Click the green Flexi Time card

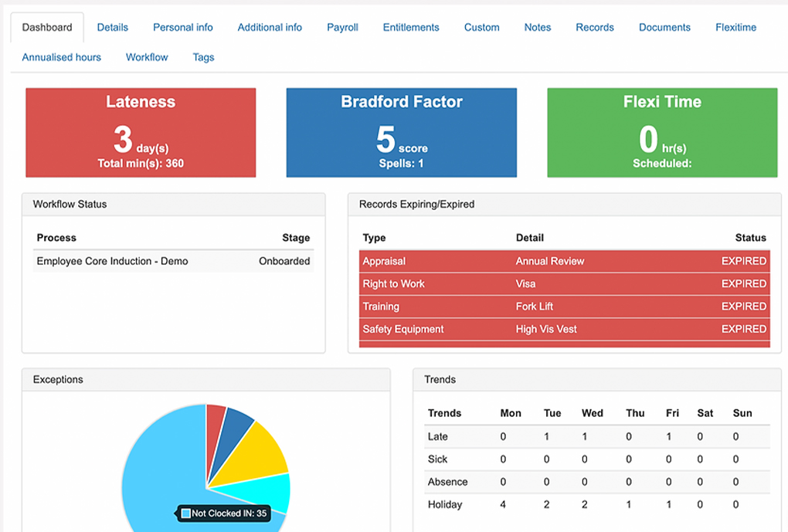(x=662, y=133)
